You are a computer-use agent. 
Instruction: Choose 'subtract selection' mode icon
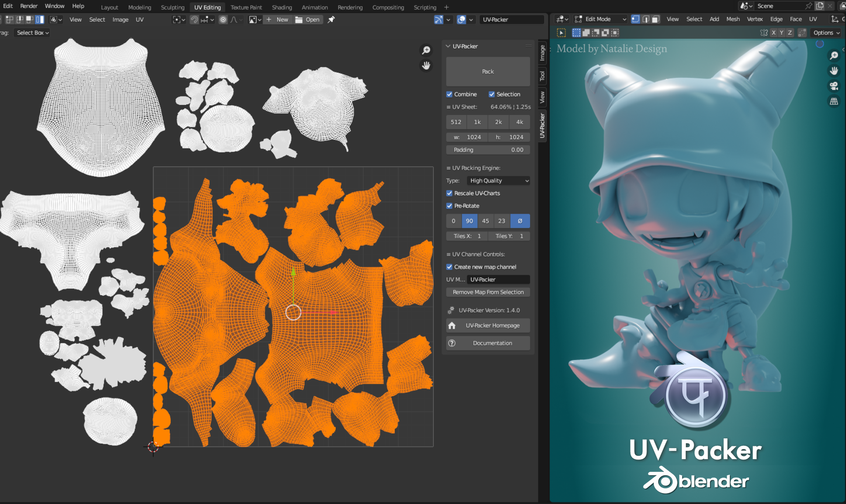click(596, 33)
